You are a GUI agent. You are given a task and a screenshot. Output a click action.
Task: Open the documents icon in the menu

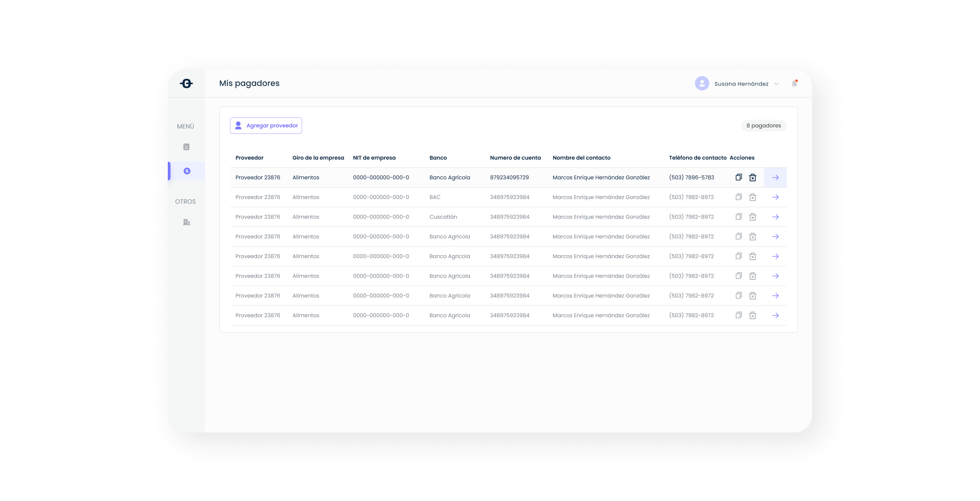pos(187,147)
